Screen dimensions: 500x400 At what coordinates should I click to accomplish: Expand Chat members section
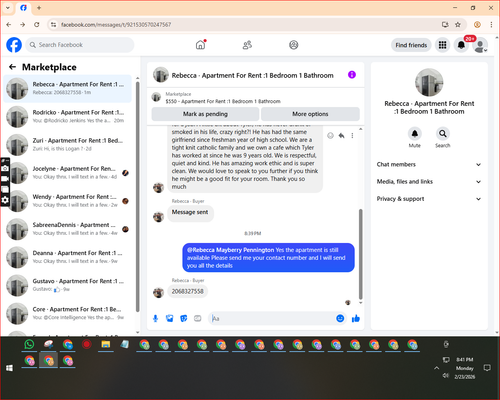[x=429, y=164]
